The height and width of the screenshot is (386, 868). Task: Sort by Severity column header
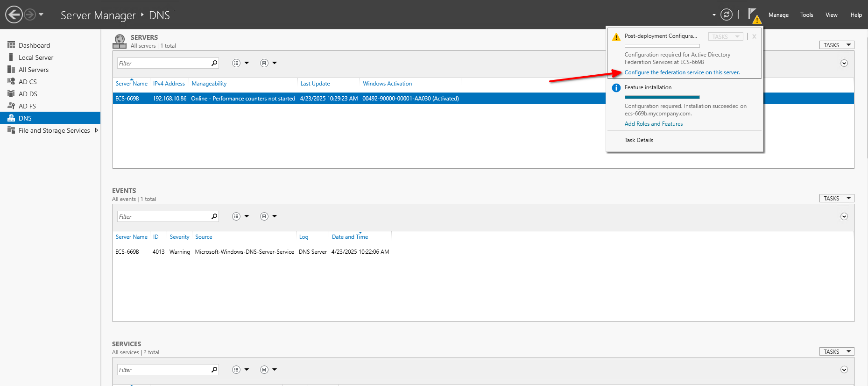pos(179,237)
